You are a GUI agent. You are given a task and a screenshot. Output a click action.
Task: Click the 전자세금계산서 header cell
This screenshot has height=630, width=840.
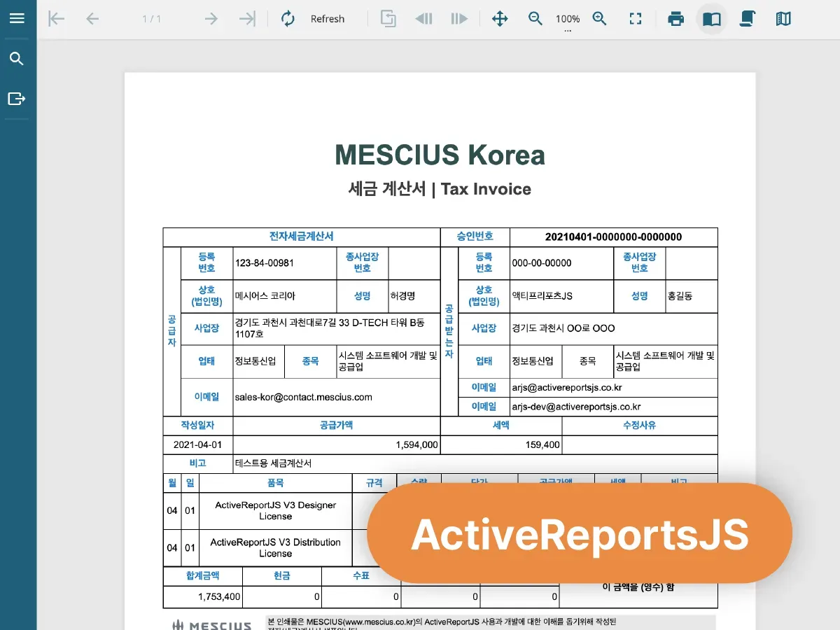click(302, 237)
